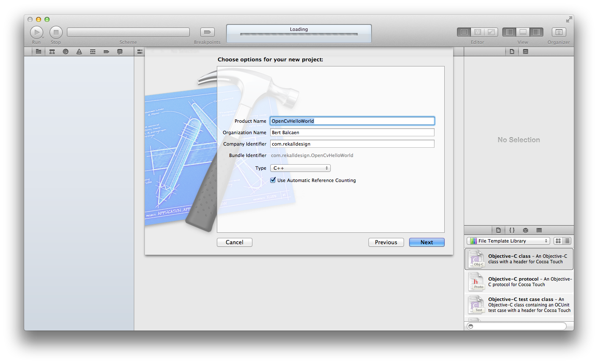Select the Objective-C class template
The width and height of the screenshot is (598, 364).
click(x=519, y=259)
